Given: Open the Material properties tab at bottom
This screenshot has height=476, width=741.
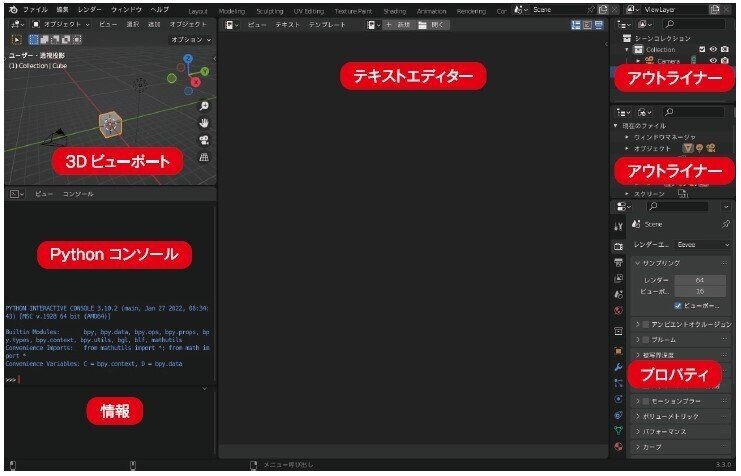Looking at the screenshot, I should point(618,446).
